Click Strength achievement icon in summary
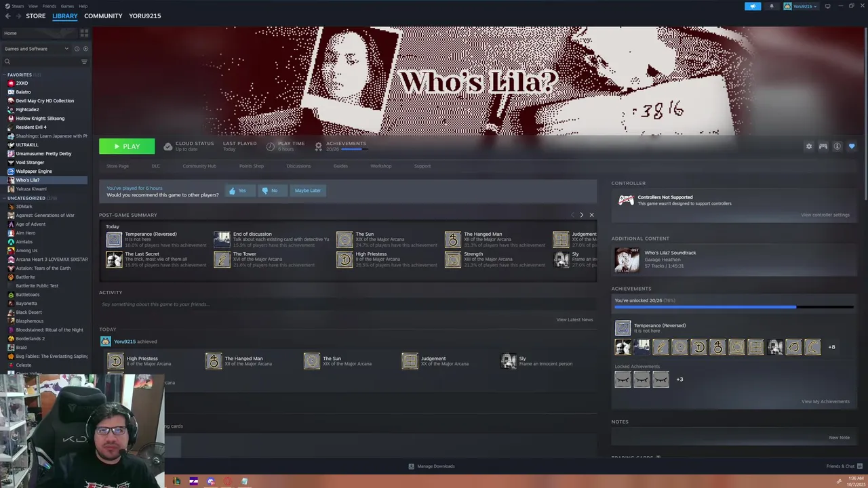Image resolution: width=868 pixels, height=488 pixels. [453, 259]
